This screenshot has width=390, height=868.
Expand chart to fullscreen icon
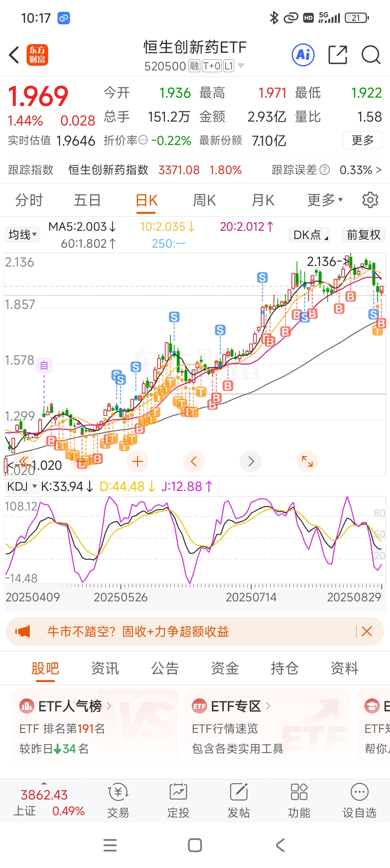coord(307,461)
